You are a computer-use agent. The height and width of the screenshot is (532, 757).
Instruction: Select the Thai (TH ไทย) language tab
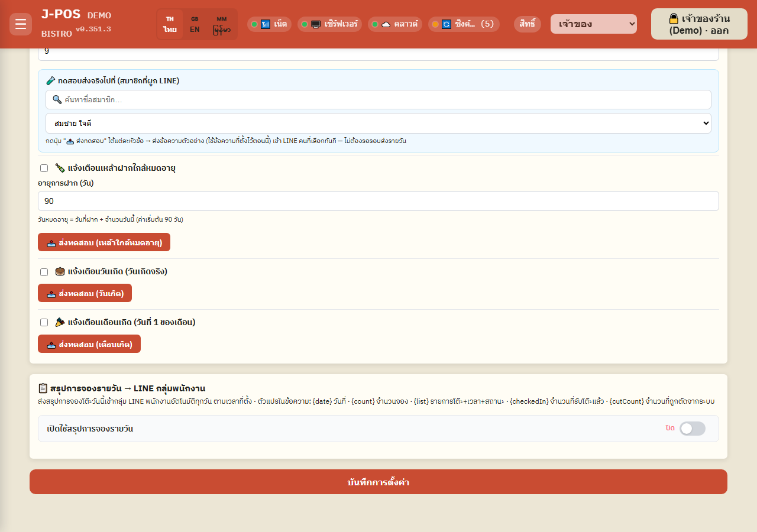click(x=170, y=24)
